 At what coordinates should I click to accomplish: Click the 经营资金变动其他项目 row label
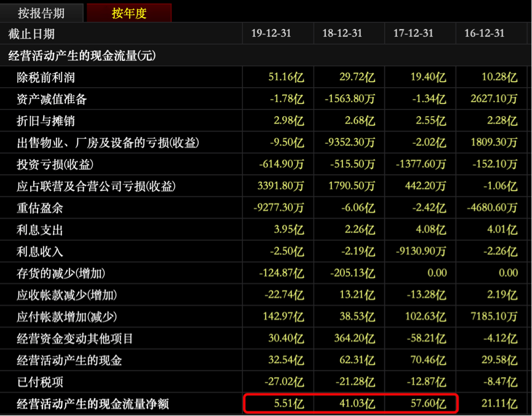pos(74,339)
